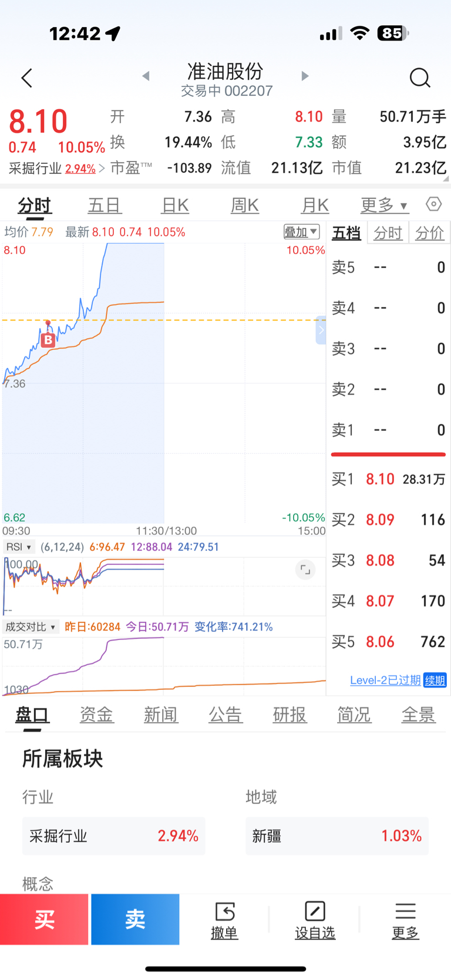451x980 pixels.
Task: Open the 盘口 section tab
Action: pyautogui.click(x=32, y=715)
